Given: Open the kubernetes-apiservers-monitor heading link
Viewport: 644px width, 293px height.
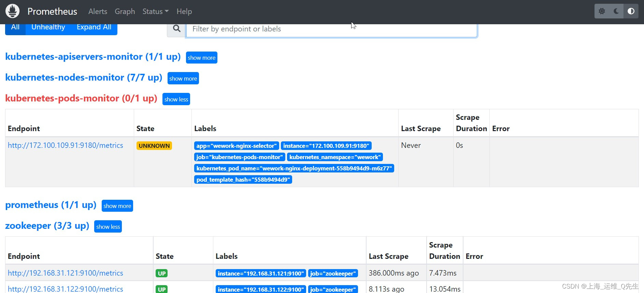Looking at the screenshot, I should (93, 56).
